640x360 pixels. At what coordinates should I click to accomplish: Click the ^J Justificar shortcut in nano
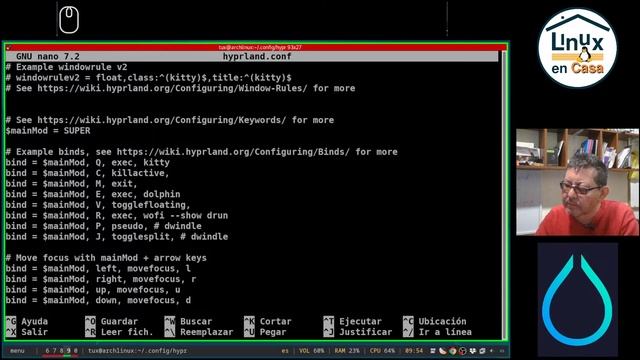pos(358,332)
